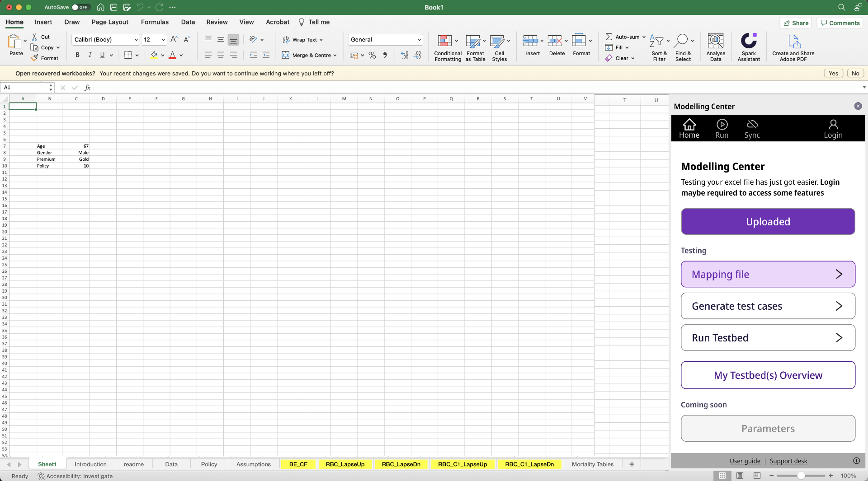Toggle the AutoSave switch
This screenshot has width=868, height=481.
(x=80, y=7)
